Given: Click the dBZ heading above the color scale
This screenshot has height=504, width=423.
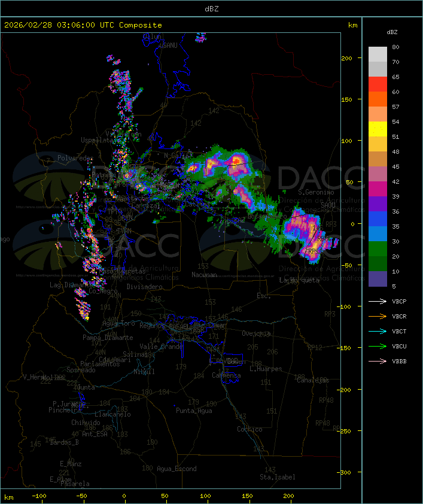Looking at the screenshot, I should click(392, 32).
